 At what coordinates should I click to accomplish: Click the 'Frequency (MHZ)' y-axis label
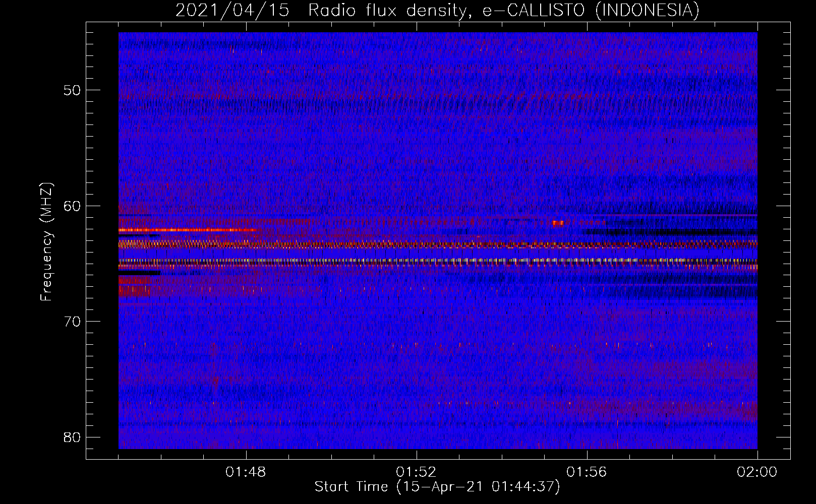tap(46, 242)
